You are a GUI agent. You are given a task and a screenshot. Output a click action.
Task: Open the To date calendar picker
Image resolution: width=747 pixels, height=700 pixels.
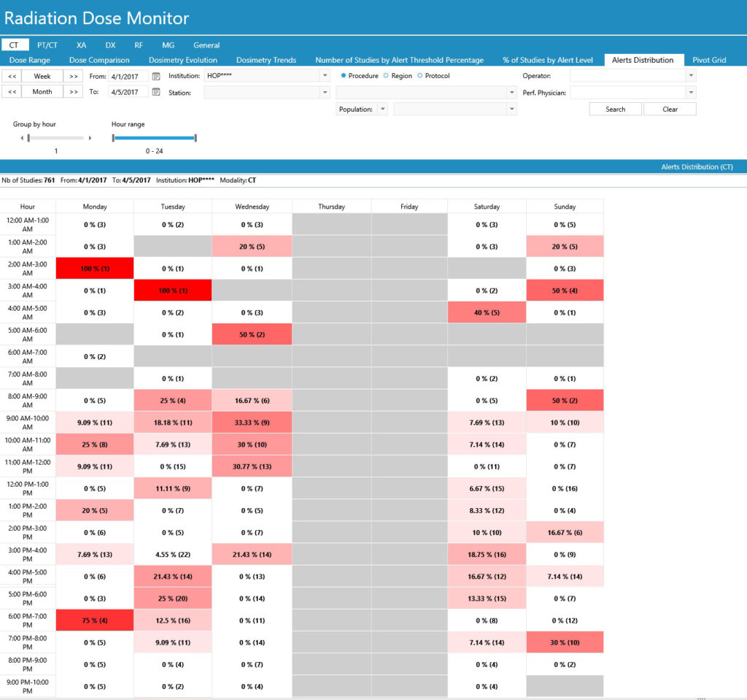coord(156,92)
